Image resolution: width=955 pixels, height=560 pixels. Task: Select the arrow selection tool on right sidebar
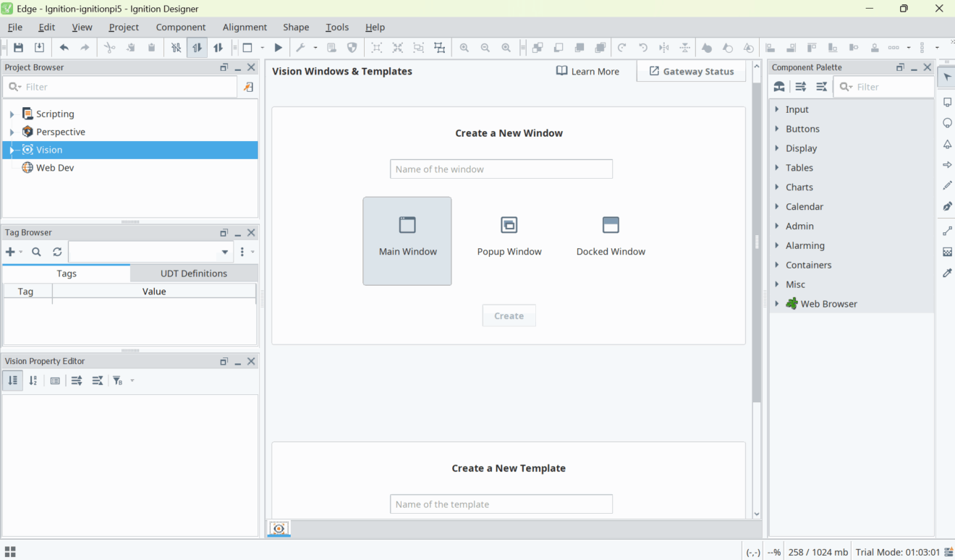pyautogui.click(x=947, y=77)
